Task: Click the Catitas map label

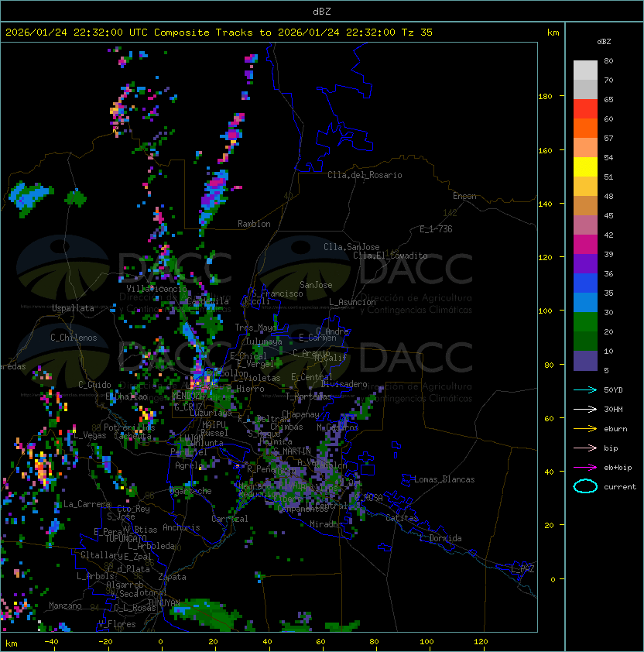Action: pos(402,518)
